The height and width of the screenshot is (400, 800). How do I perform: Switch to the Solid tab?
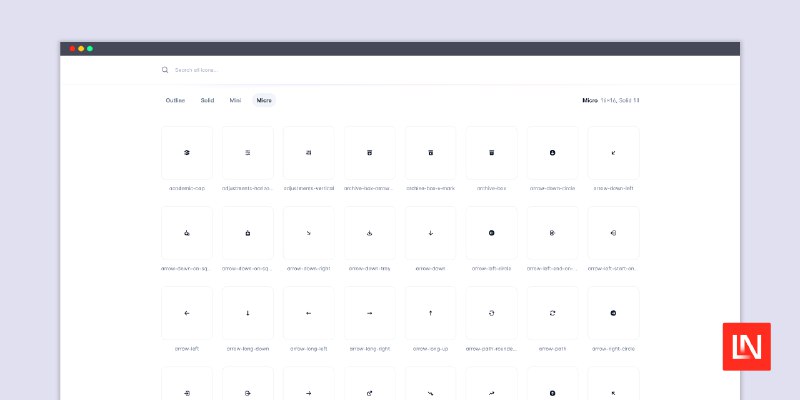click(x=207, y=101)
